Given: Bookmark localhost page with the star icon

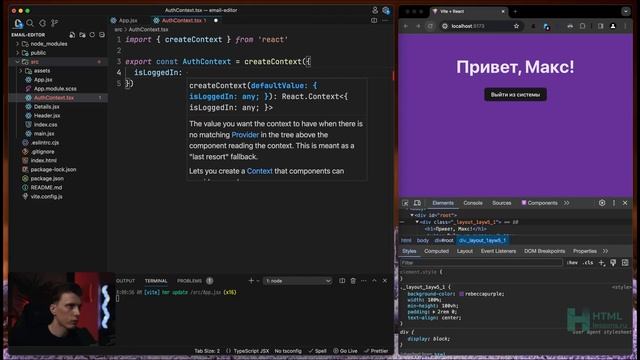Looking at the screenshot, I should (x=516, y=26).
